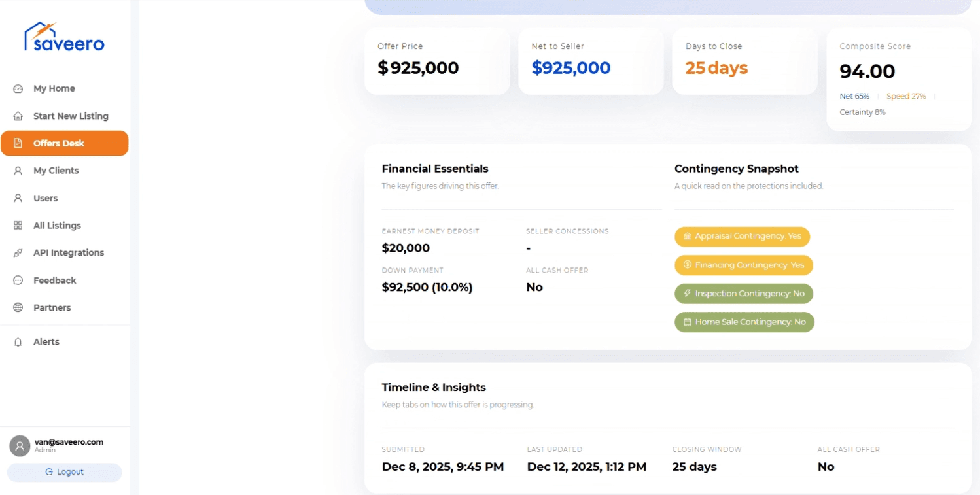Click the Net 65% score breakdown
This screenshot has width=980, height=495.
click(x=854, y=96)
